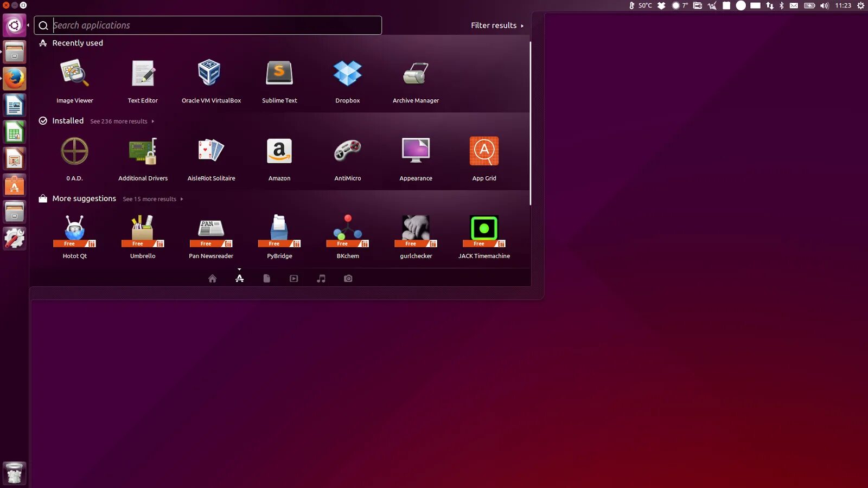Launch the Text Editor app
Screen dimensions: 868x488
[143, 74]
